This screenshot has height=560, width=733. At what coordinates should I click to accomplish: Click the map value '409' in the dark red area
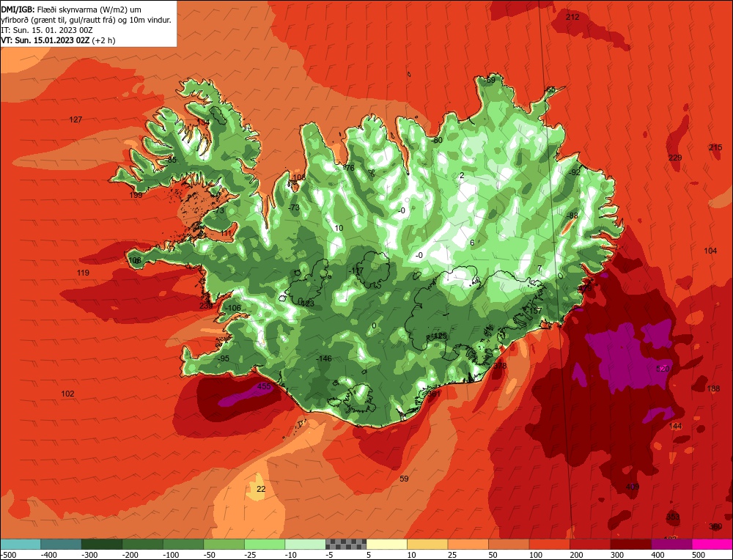click(633, 487)
